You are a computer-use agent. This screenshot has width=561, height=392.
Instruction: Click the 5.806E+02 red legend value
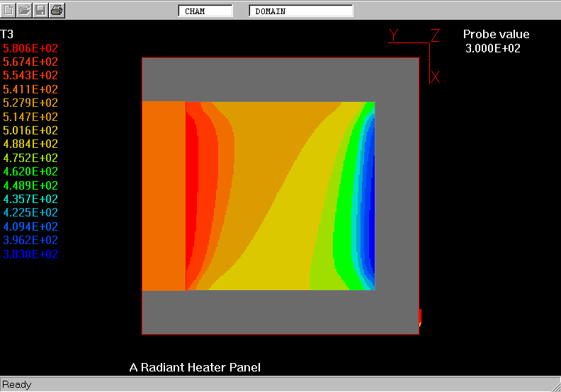(31, 48)
